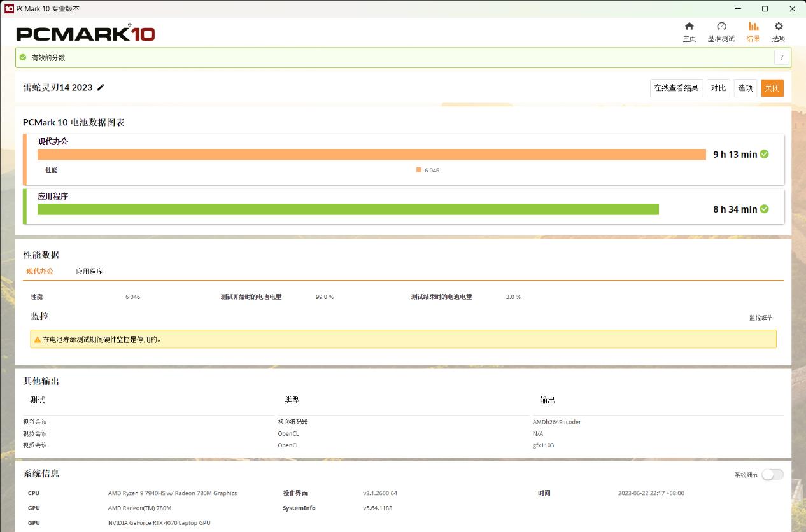
Task: Click the green checkmark in valid score banner
Action: click(23, 57)
